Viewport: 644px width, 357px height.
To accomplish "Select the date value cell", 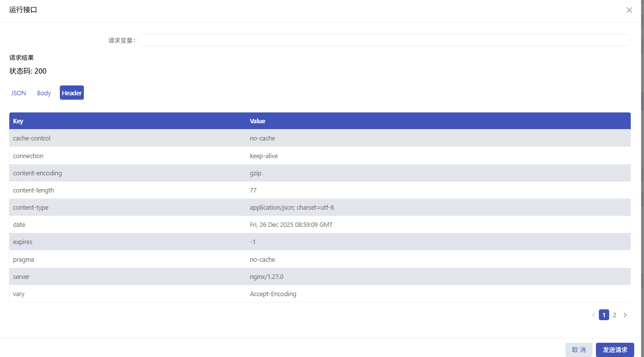I will pyautogui.click(x=291, y=224).
